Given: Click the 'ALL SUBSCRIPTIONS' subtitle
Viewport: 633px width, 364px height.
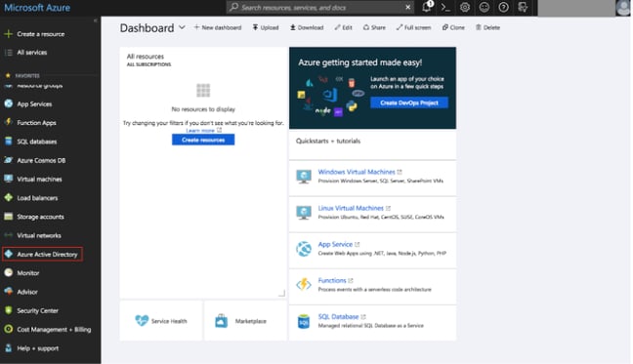Looking at the screenshot, I should tap(148, 64).
